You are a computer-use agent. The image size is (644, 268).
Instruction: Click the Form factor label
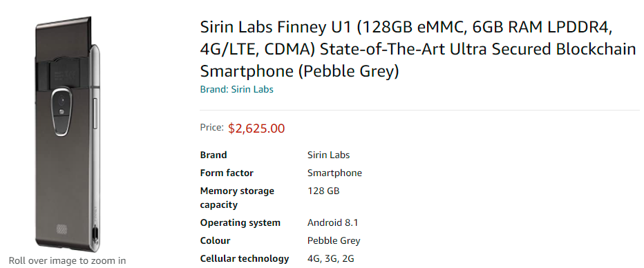pos(227,173)
